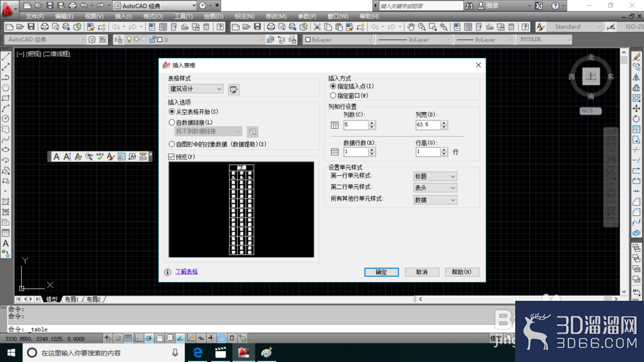Open the Windows Start menu
Viewport: 644px width, 362px height.
click(x=11, y=352)
